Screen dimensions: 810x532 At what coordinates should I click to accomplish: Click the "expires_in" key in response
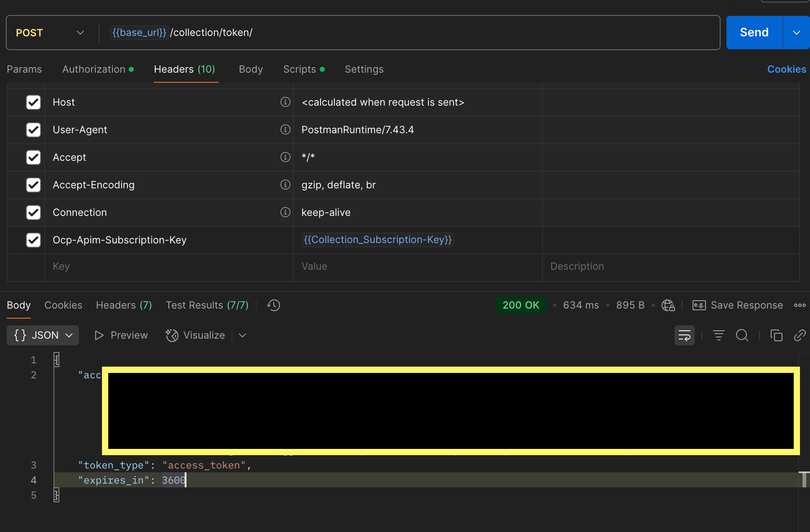[x=114, y=480]
